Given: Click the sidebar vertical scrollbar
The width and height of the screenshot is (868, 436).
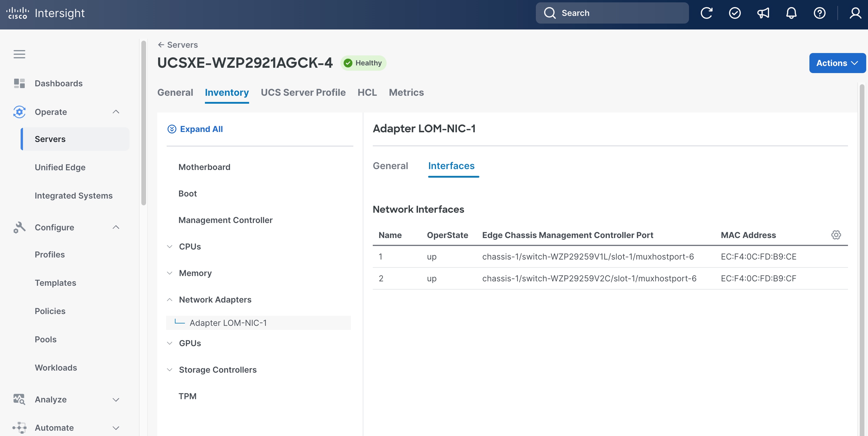Looking at the screenshot, I should tap(144, 123).
